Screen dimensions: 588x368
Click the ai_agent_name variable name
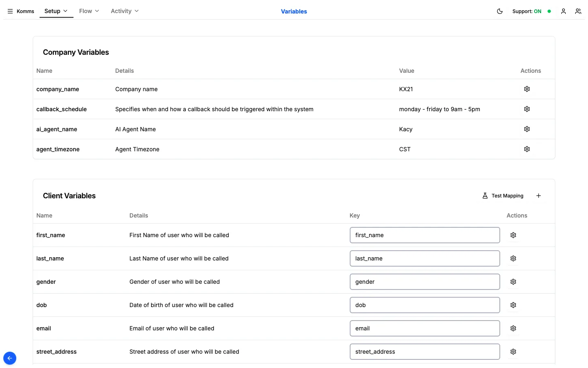(x=57, y=129)
